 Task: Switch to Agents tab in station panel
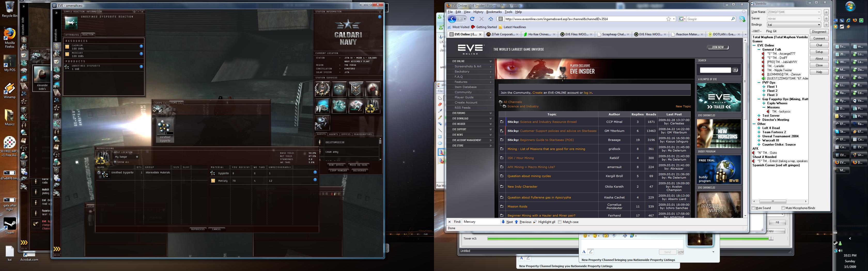(333, 134)
